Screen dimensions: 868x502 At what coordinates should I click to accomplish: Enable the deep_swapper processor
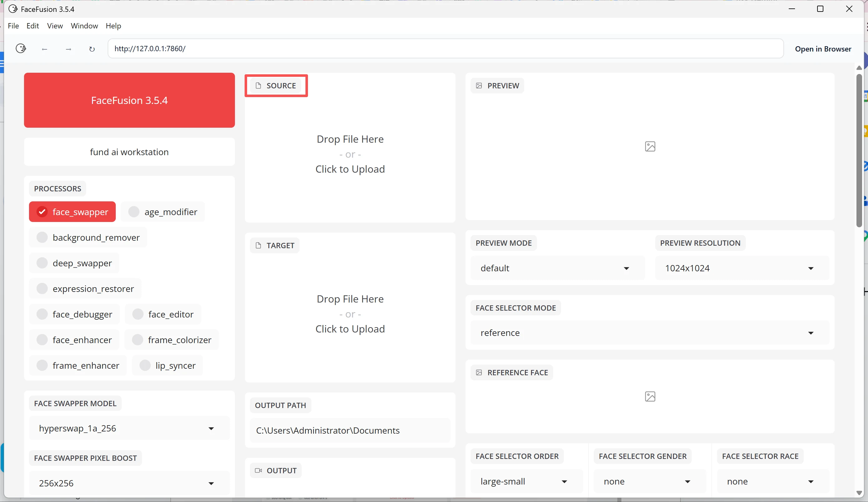[74, 263]
